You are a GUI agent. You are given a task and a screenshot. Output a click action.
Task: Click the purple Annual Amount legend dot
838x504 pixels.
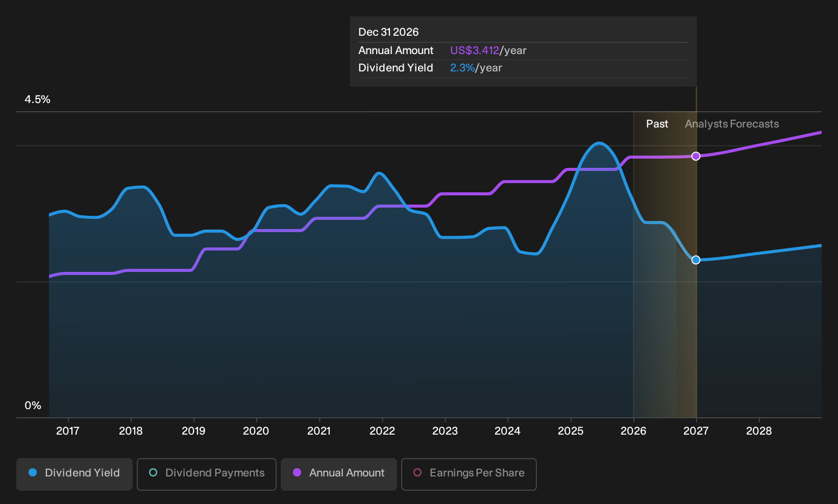click(x=297, y=472)
